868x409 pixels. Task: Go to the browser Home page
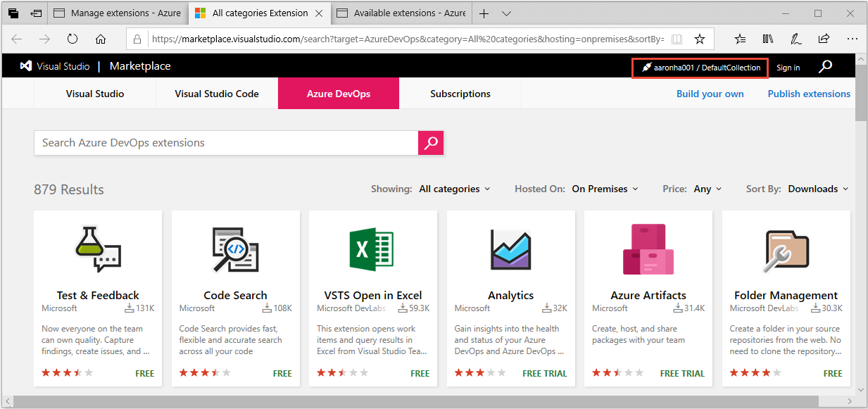[101, 39]
